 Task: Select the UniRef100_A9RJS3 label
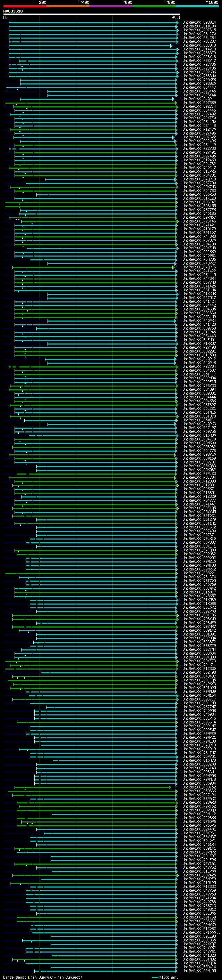click(x=199, y=473)
